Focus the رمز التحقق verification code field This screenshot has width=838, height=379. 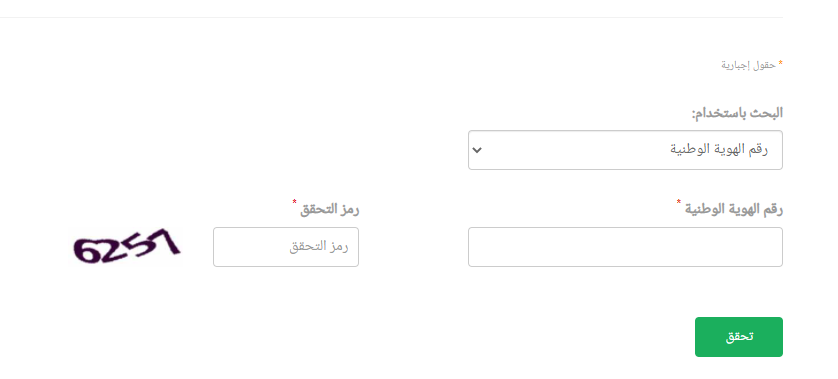(x=286, y=247)
